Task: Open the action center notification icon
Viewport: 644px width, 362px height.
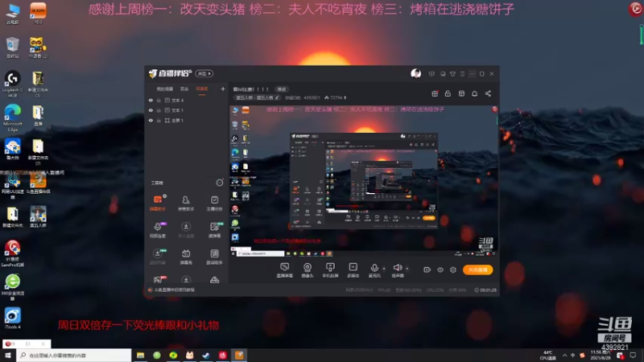Action: (x=633, y=355)
